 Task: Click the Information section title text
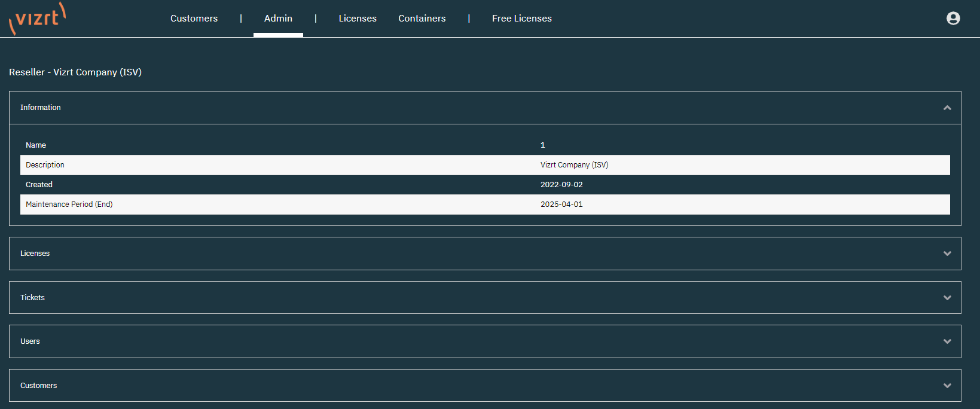41,108
